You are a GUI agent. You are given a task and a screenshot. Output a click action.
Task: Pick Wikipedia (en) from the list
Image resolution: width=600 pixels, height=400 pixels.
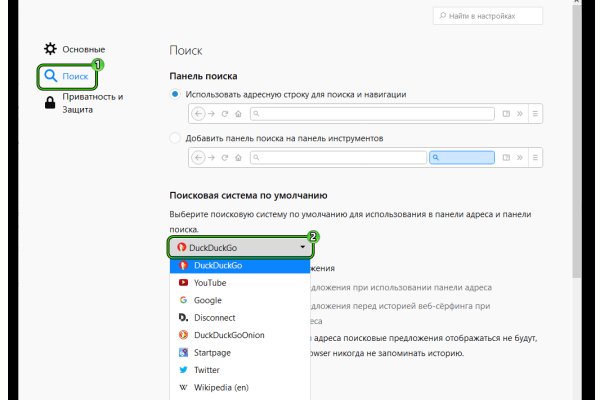pos(222,388)
